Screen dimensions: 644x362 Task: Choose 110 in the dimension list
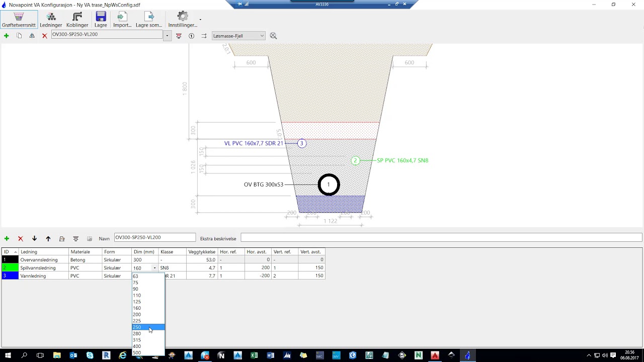(x=148, y=296)
